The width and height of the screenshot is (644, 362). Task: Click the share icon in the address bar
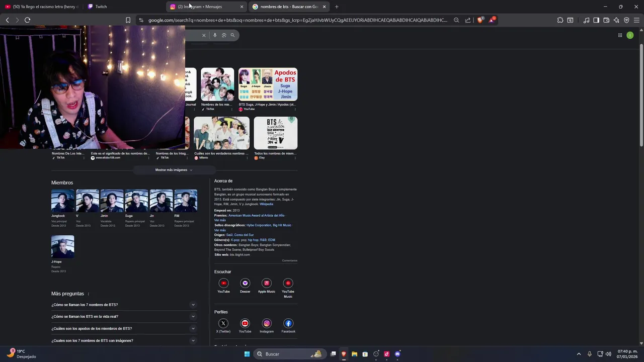[x=468, y=20]
